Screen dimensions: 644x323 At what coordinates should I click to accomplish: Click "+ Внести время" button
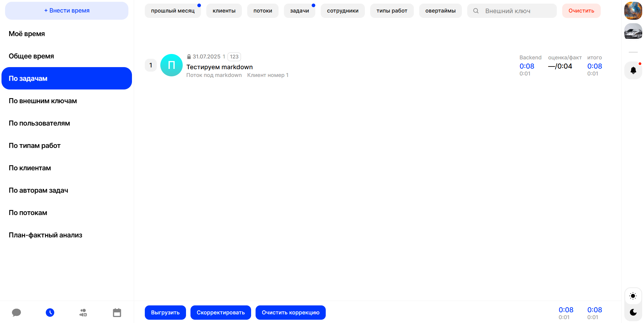click(x=67, y=10)
